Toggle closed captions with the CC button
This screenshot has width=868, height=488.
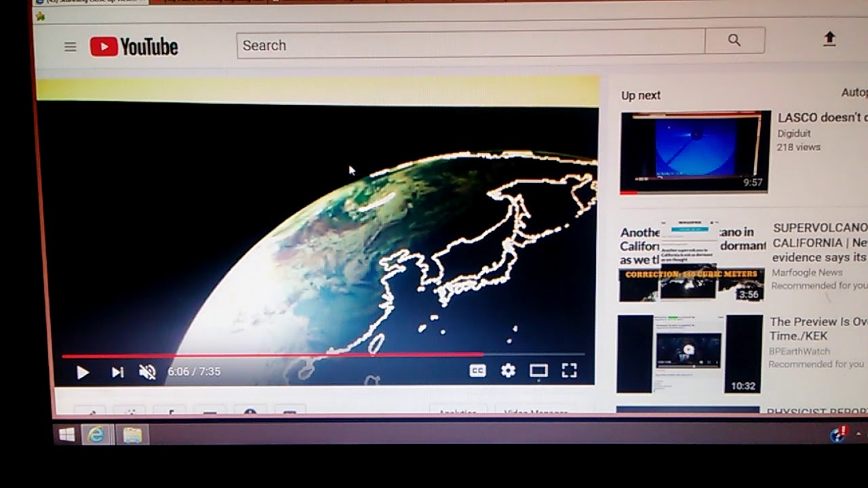pos(478,371)
